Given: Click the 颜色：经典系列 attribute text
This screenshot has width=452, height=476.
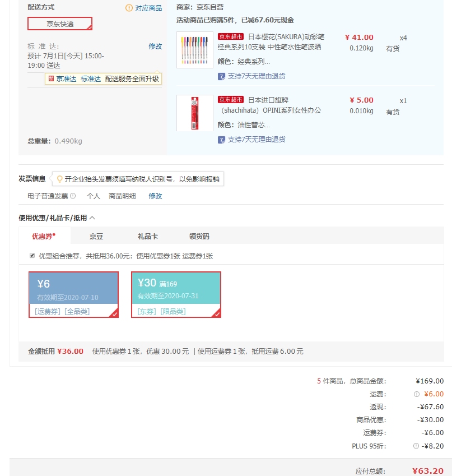Looking at the screenshot, I should [x=244, y=62].
